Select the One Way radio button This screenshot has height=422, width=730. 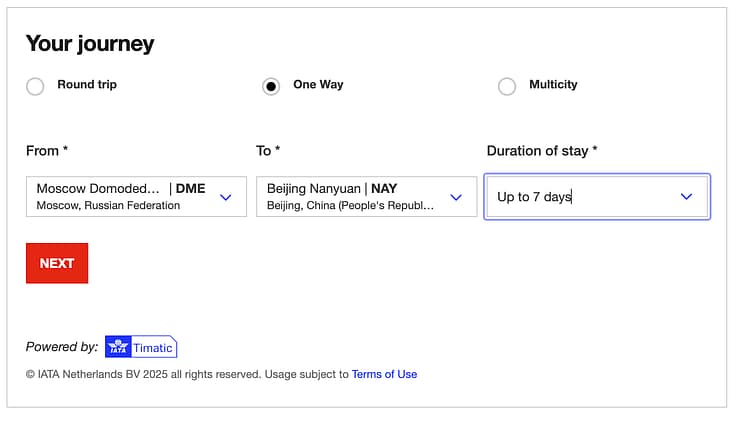click(271, 86)
